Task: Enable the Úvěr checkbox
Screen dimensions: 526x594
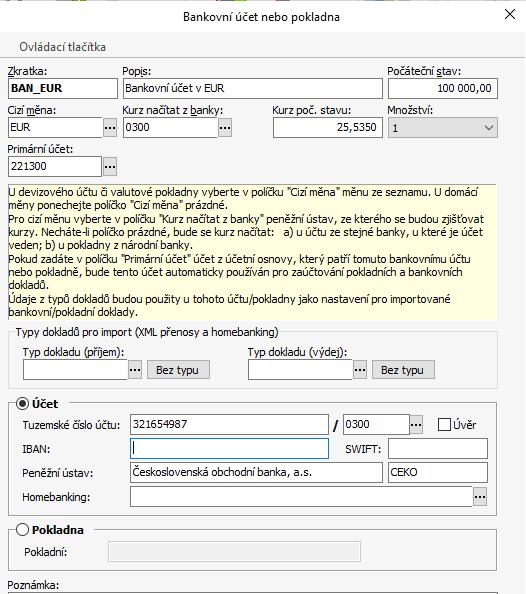Action: click(x=444, y=425)
